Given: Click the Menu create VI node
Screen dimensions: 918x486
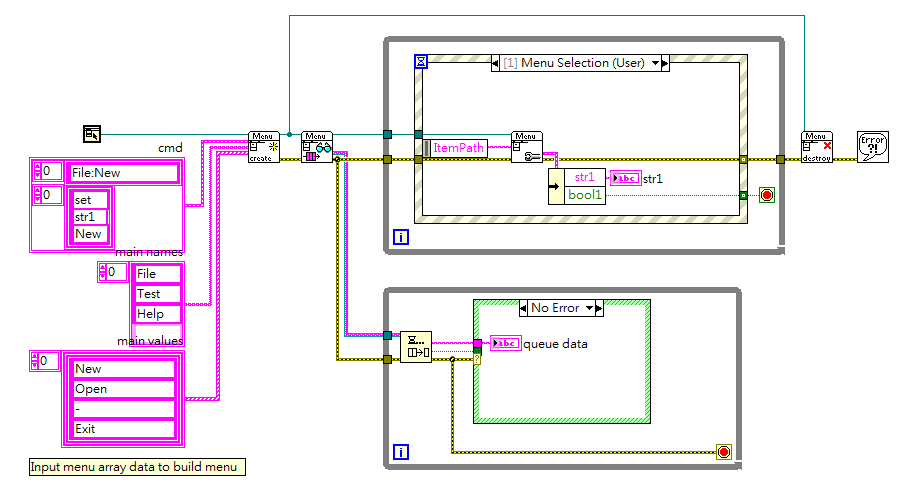Looking at the screenshot, I should tap(263, 147).
